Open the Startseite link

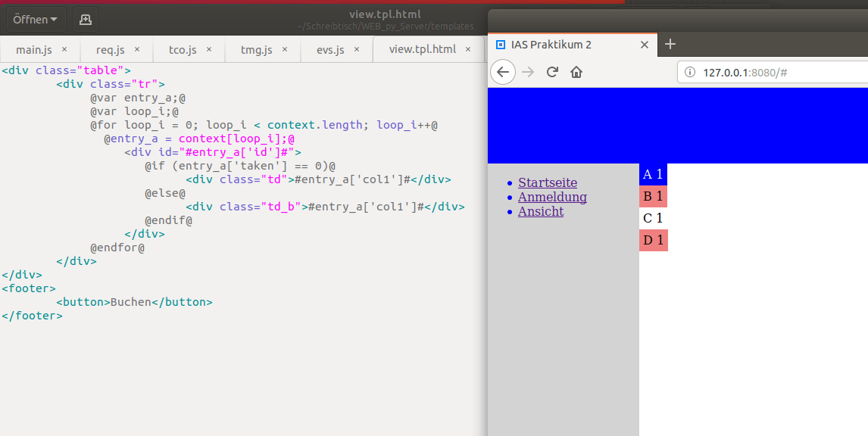pos(547,182)
